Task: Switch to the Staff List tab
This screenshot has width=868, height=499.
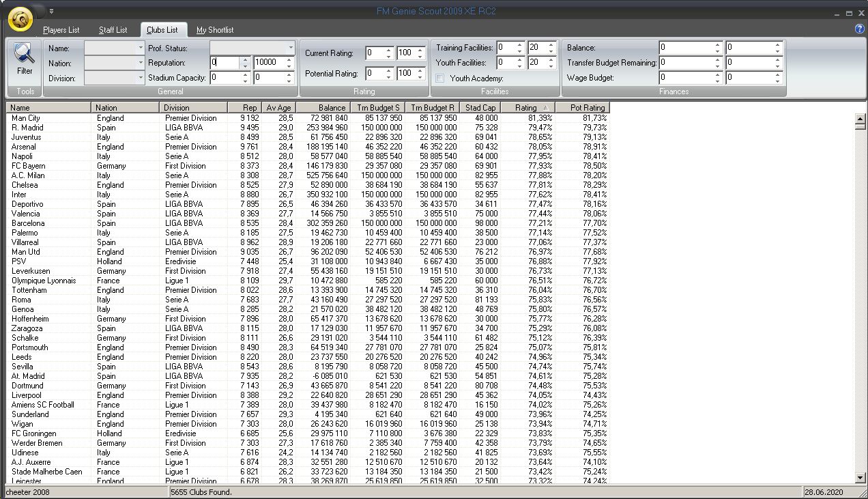Action: 113,30
